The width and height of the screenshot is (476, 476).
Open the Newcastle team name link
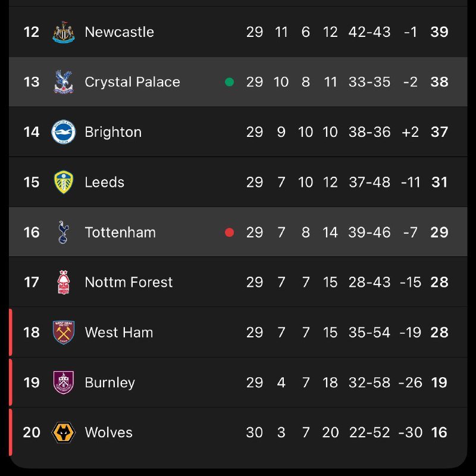point(119,32)
